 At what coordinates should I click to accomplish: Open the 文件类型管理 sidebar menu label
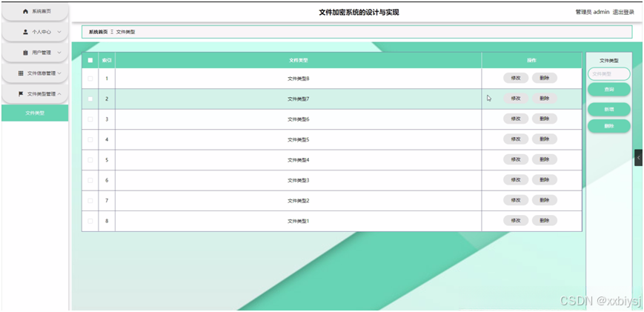(x=42, y=93)
